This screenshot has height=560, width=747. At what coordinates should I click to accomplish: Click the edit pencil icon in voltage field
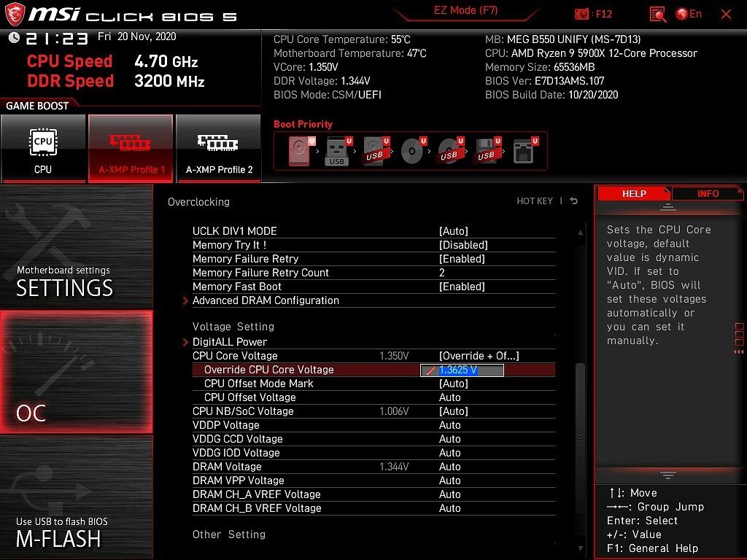coord(430,370)
